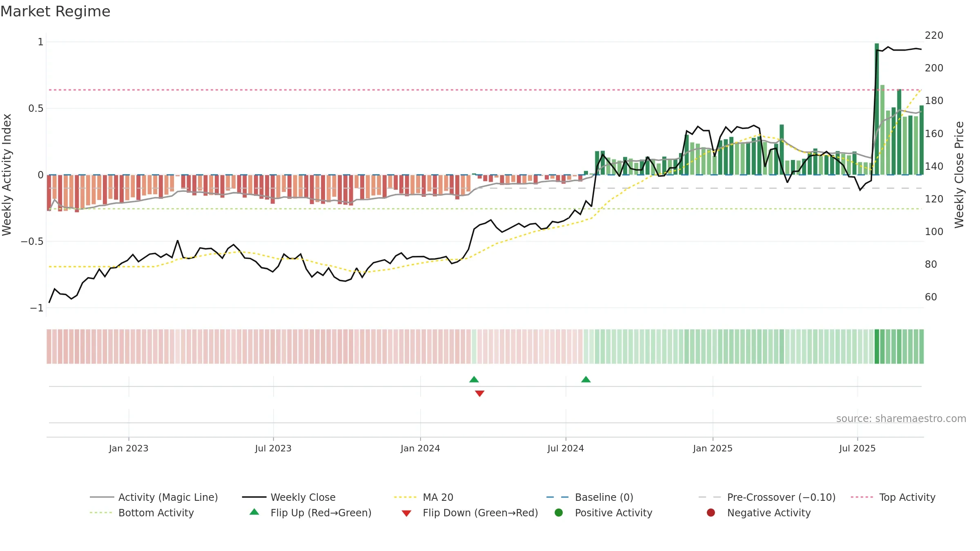Click the 220 price axis tick
Screen dimensions: 980x551
934,36
